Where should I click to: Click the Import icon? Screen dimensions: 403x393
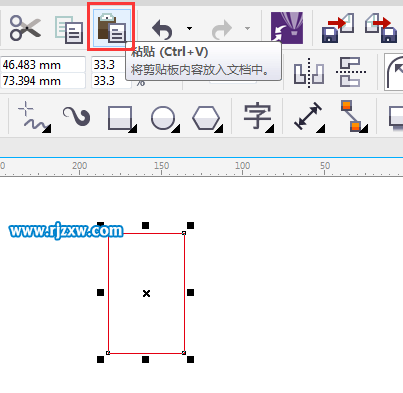tap(338, 28)
